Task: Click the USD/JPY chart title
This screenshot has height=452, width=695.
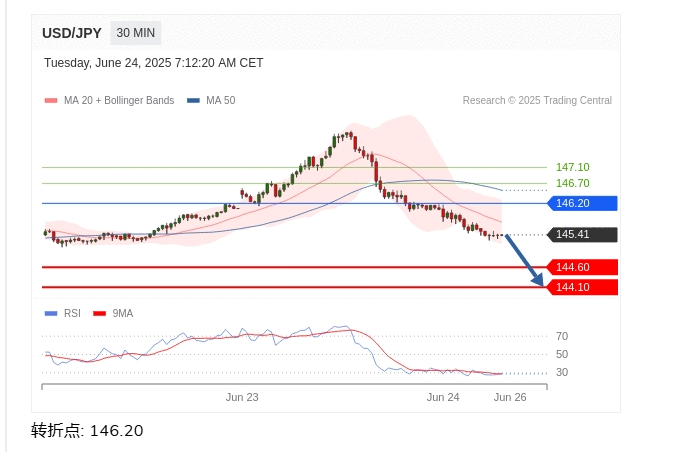Action: click(x=72, y=33)
